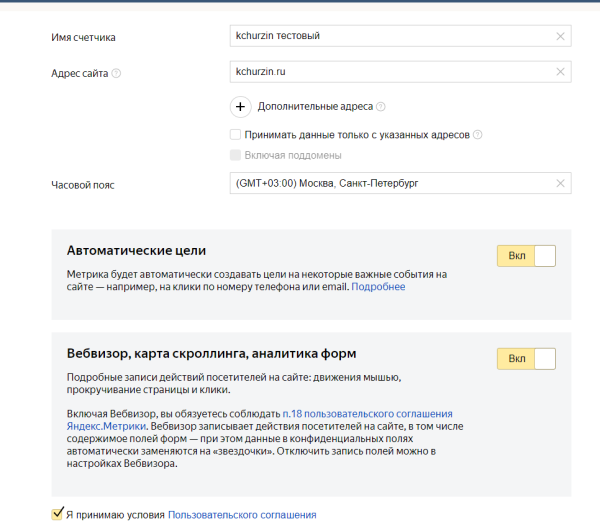600x532 pixels.
Task: Clear the counter name field with X icon
Action: click(560, 37)
